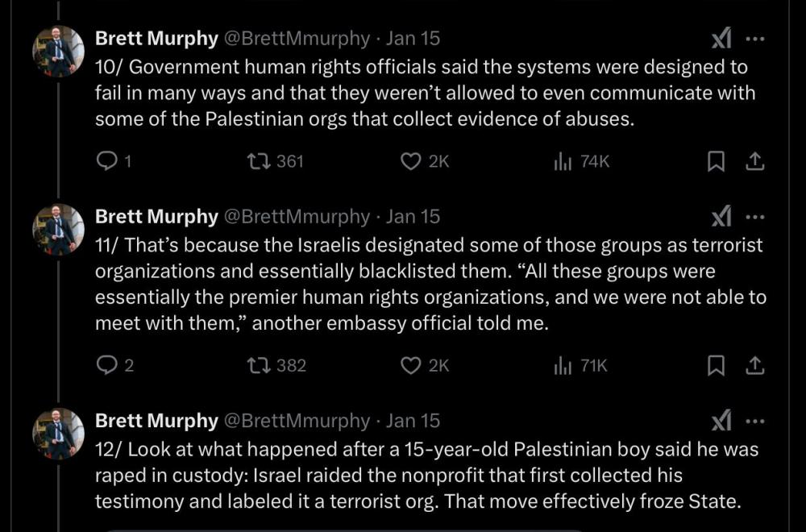Open Brett Murphy's avatar on tweet 10/
Viewport: 806px width, 532px height.
click(x=59, y=52)
